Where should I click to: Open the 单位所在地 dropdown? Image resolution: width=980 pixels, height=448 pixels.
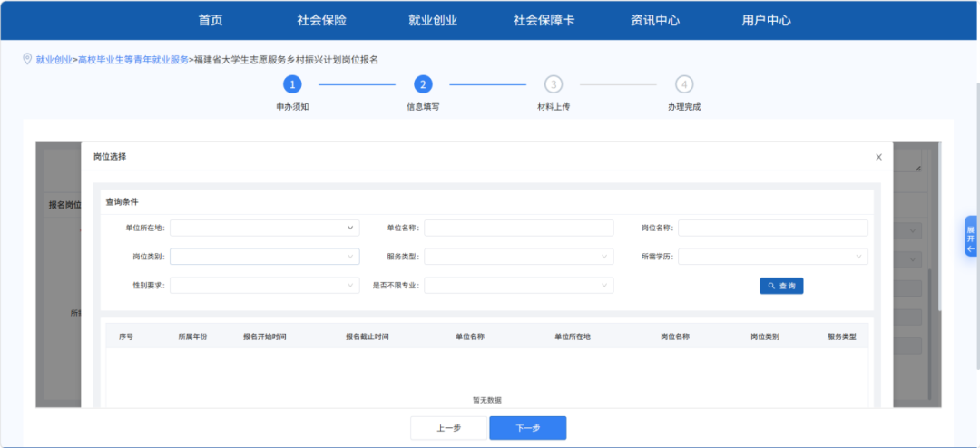(264, 228)
